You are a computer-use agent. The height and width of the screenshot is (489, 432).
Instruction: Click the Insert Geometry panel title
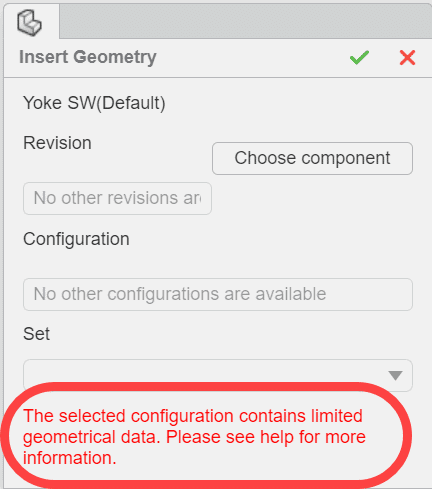(88, 57)
